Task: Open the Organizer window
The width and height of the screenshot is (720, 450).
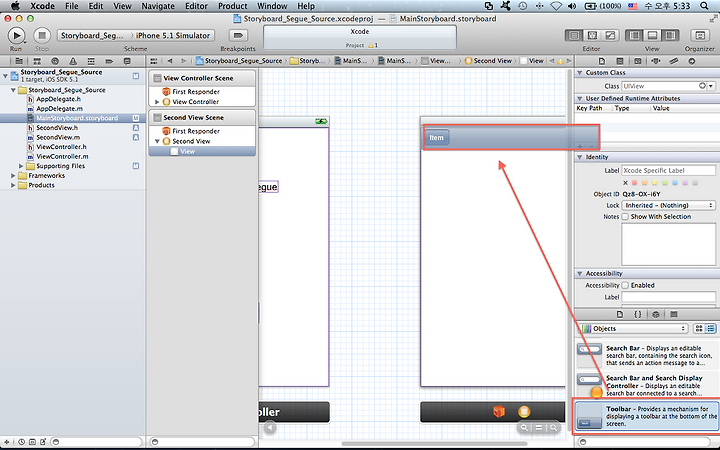Action: point(700,35)
